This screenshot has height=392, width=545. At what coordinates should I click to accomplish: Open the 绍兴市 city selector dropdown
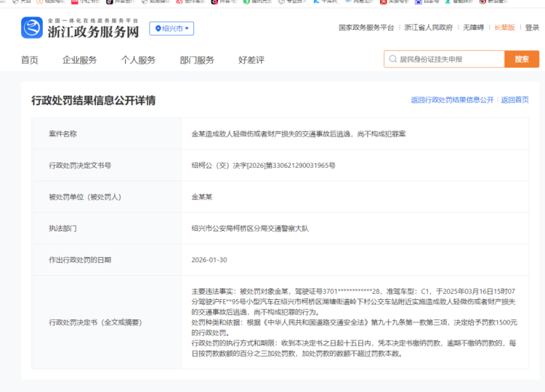click(x=171, y=29)
